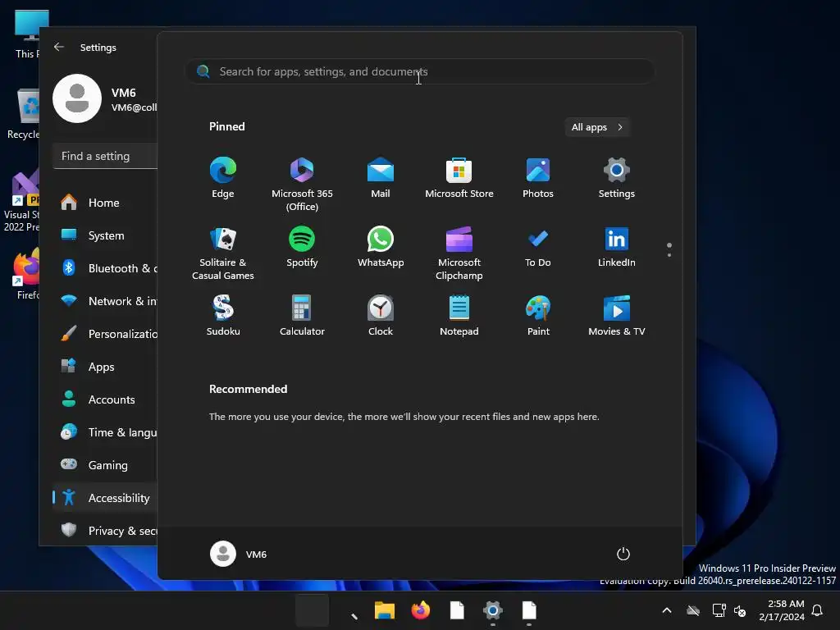840x630 pixels.
Task: Select Time & language in Settings
Action: pyautogui.click(x=106, y=432)
